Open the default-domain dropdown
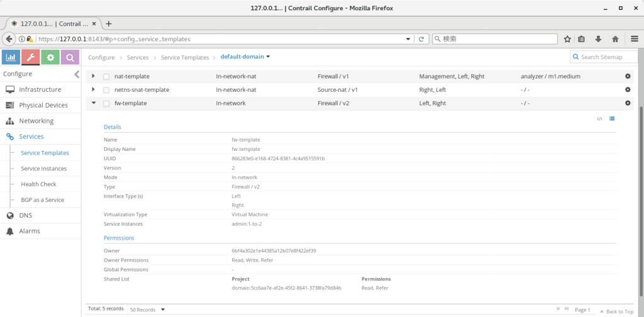Viewport: 644px width, 317px height. 245,57
